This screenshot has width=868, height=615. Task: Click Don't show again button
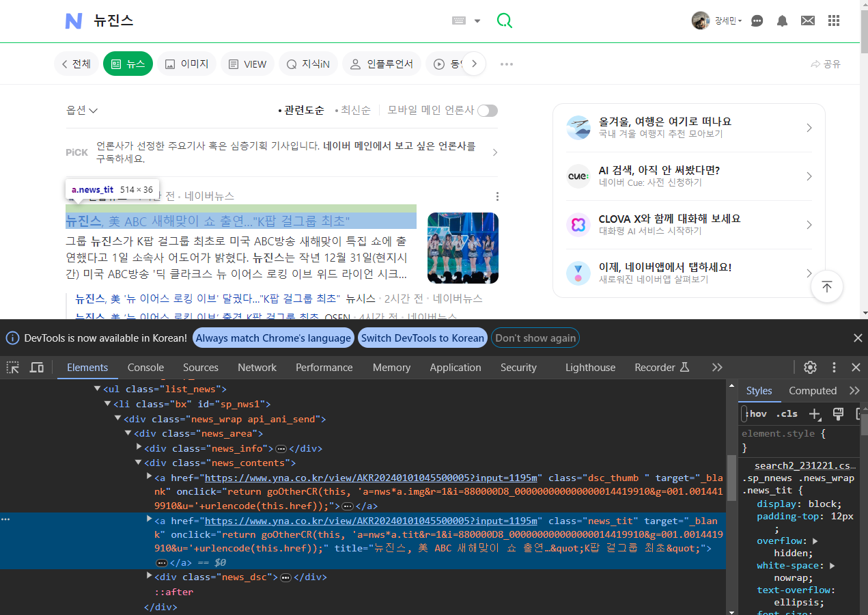tap(535, 338)
